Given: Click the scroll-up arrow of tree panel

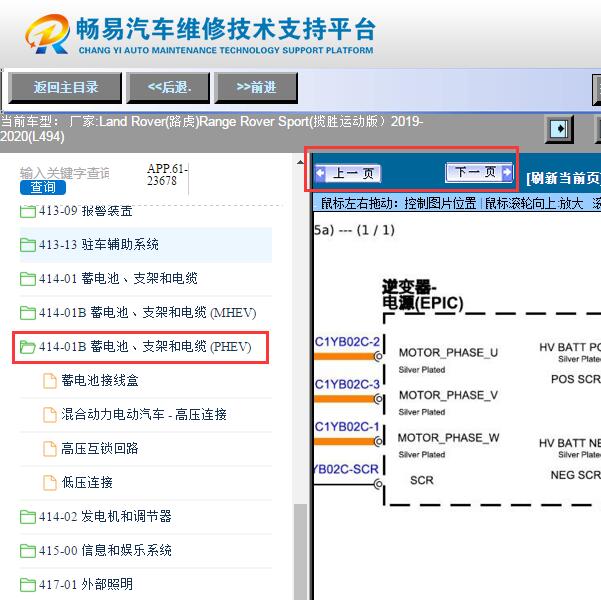Looking at the screenshot, I should point(301,163).
